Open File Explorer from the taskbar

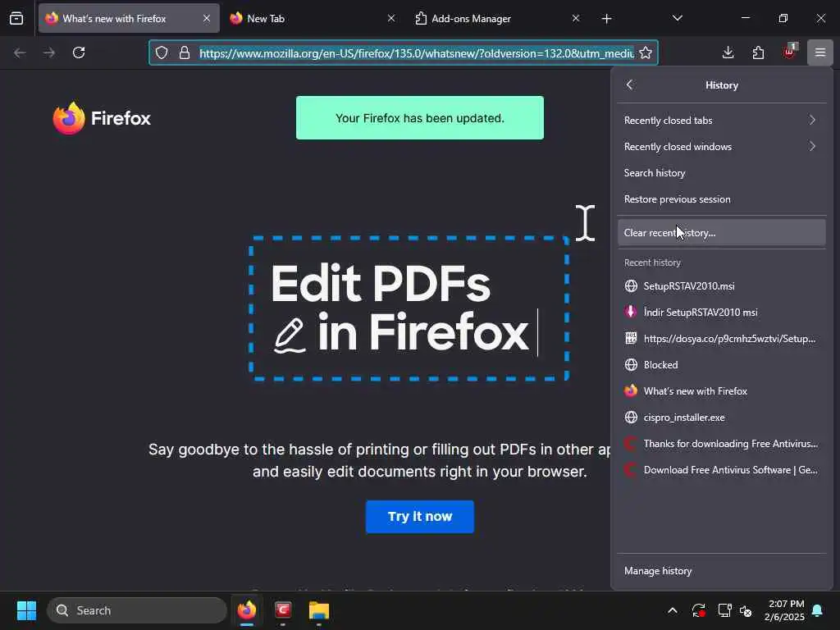319,610
